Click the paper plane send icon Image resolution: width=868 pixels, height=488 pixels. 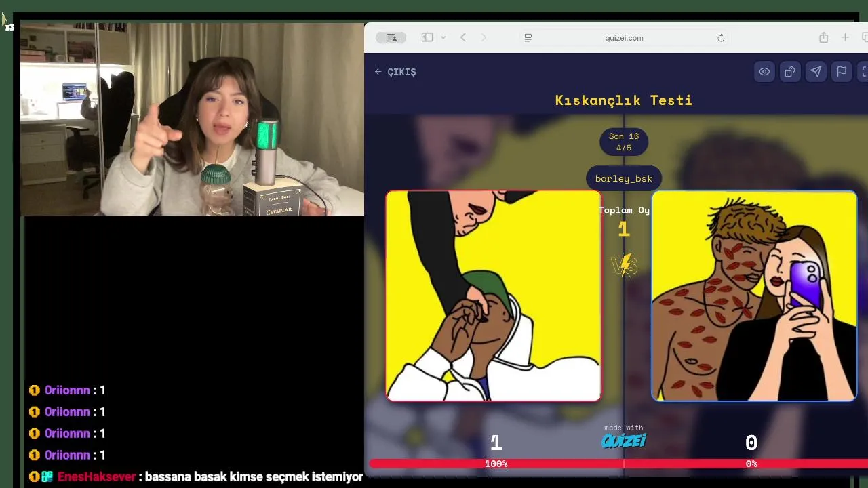point(816,72)
